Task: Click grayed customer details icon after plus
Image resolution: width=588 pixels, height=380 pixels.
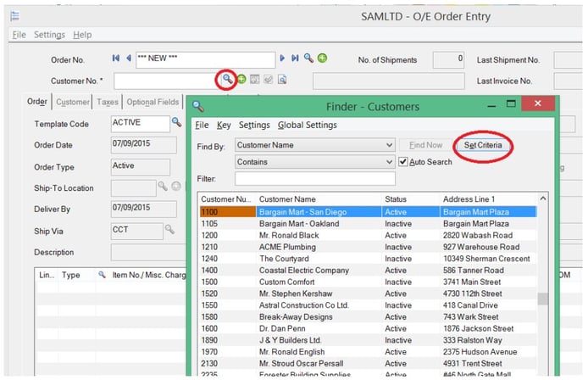Action: [x=255, y=79]
